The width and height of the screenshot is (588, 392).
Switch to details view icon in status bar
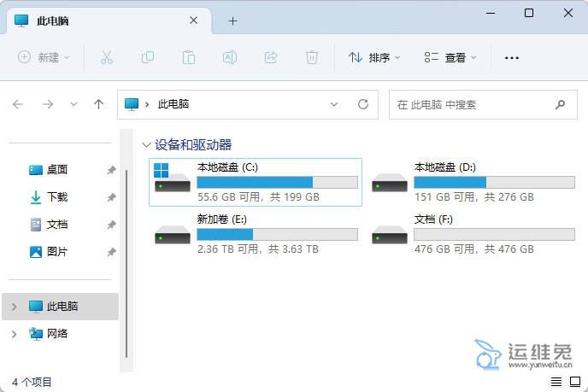(556, 382)
